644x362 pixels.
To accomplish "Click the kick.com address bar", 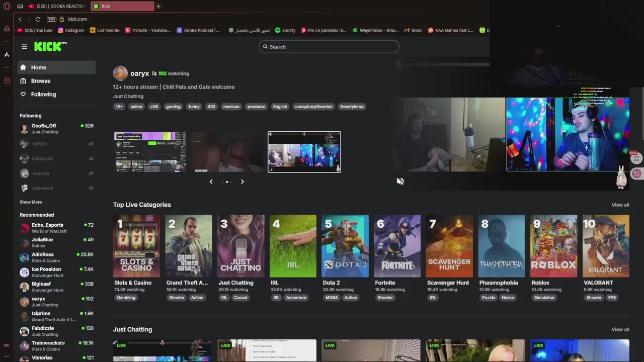I will [77, 19].
